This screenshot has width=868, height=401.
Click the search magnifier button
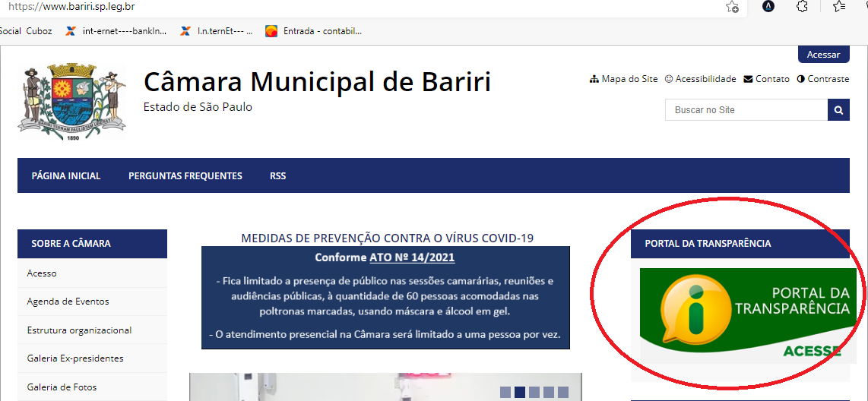tap(838, 110)
